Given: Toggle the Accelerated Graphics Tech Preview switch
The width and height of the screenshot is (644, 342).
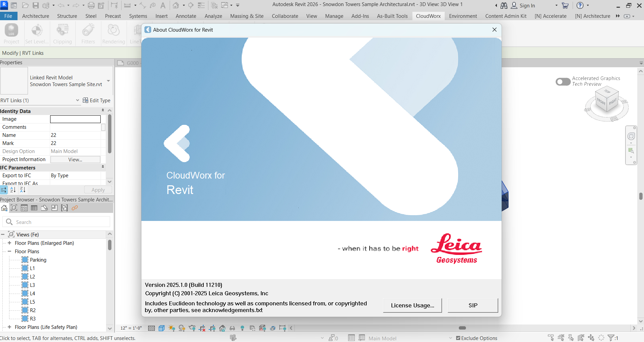Looking at the screenshot, I should [x=563, y=82].
